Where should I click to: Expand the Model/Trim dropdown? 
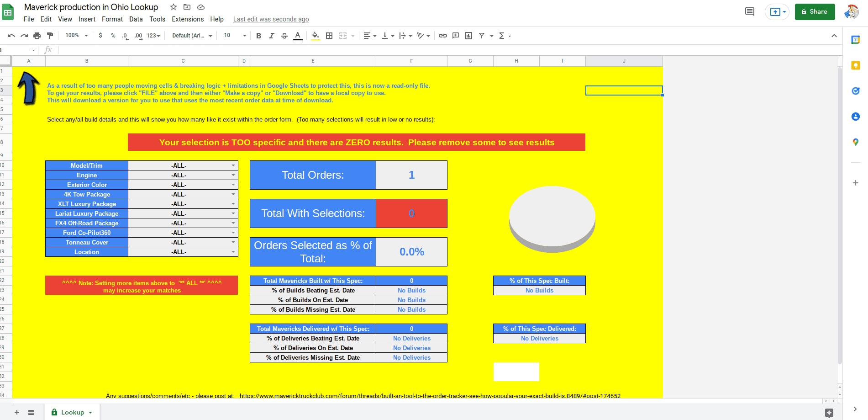[233, 165]
